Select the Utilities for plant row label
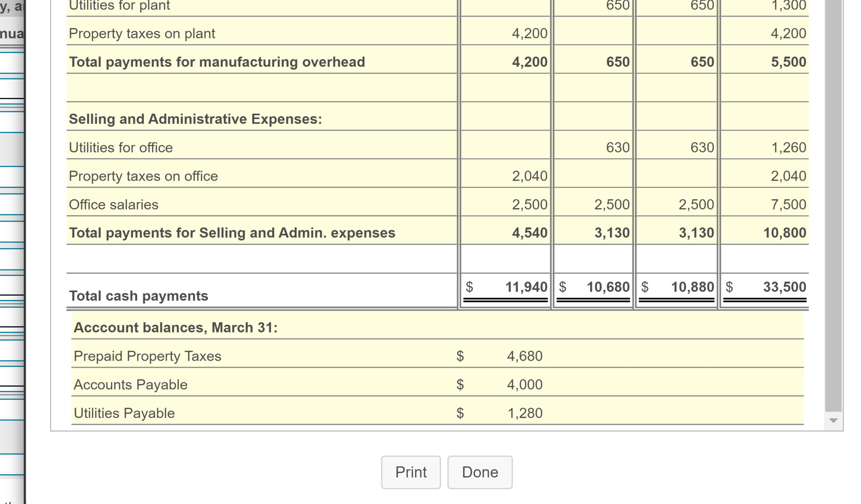Viewport: 861px width, 504px height. [119, 5]
